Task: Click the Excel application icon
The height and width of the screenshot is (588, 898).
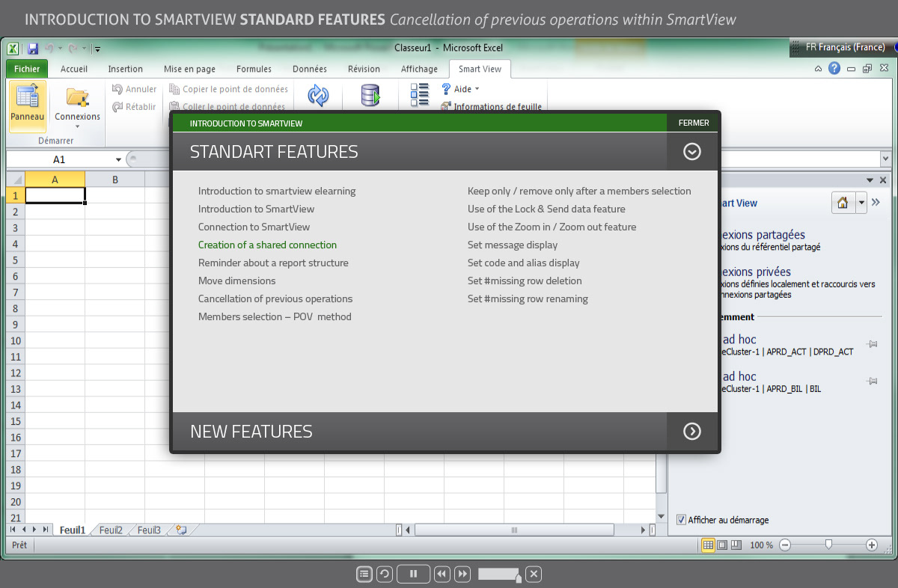Action: [x=13, y=49]
